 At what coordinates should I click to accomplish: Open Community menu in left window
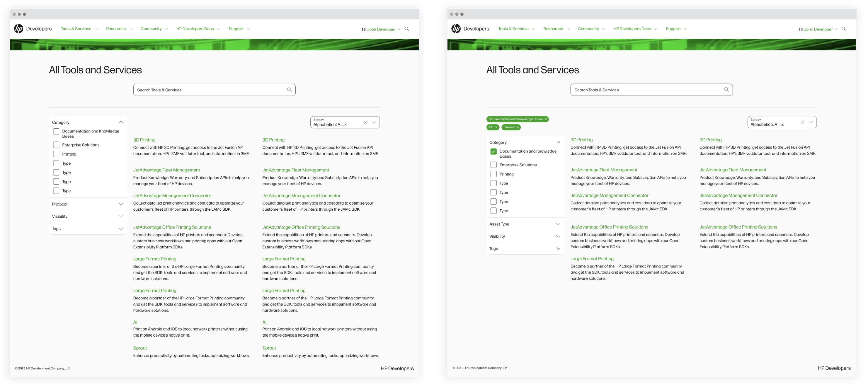pyautogui.click(x=154, y=29)
